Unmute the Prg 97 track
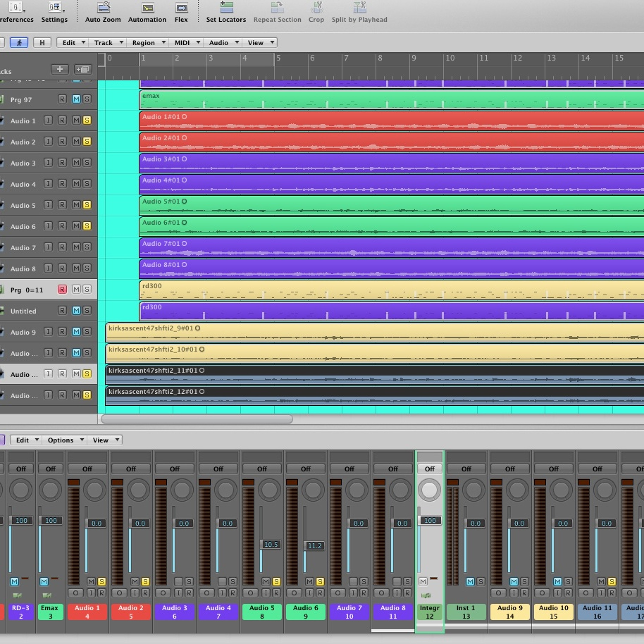Image resolution: width=644 pixels, height=644 pixels. tap(76, 99)
